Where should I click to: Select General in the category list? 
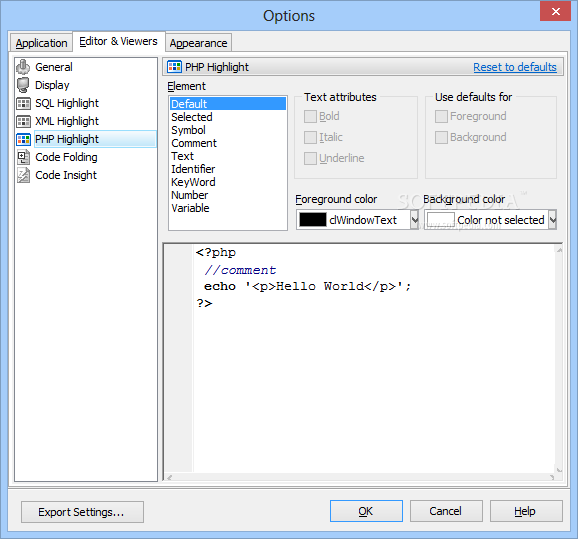pos(54,67)
